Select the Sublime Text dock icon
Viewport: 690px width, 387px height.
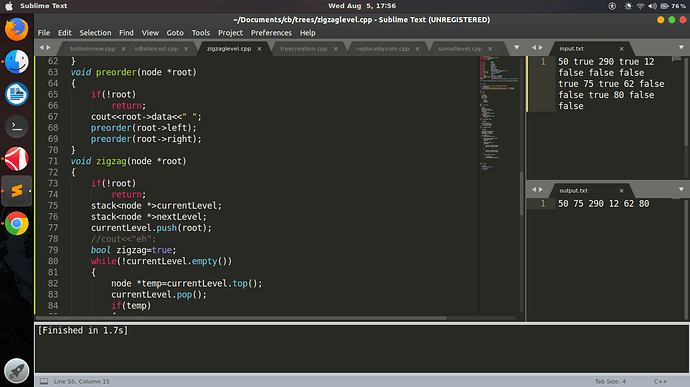coord(16,191)
